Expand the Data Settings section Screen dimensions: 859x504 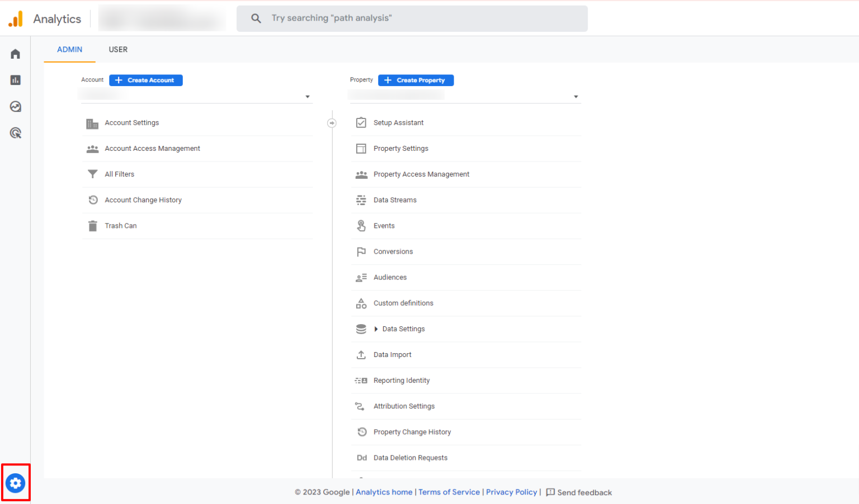tap(376, 329)
